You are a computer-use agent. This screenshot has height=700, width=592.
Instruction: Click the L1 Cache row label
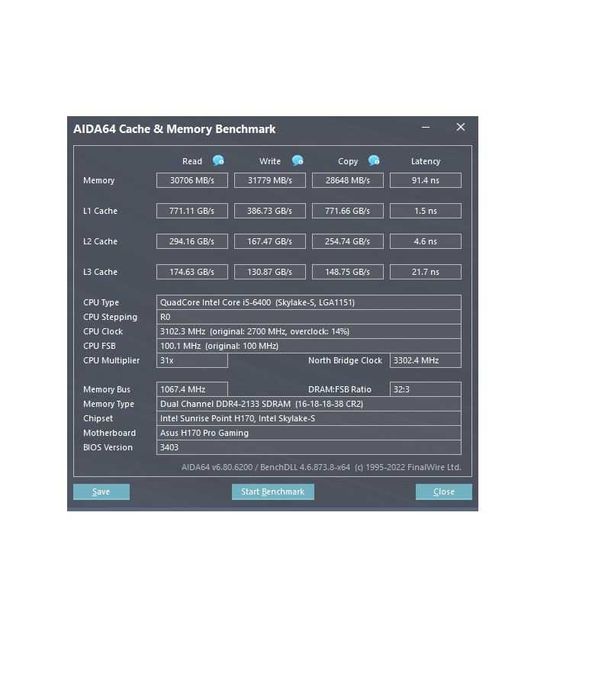(100, 211)
